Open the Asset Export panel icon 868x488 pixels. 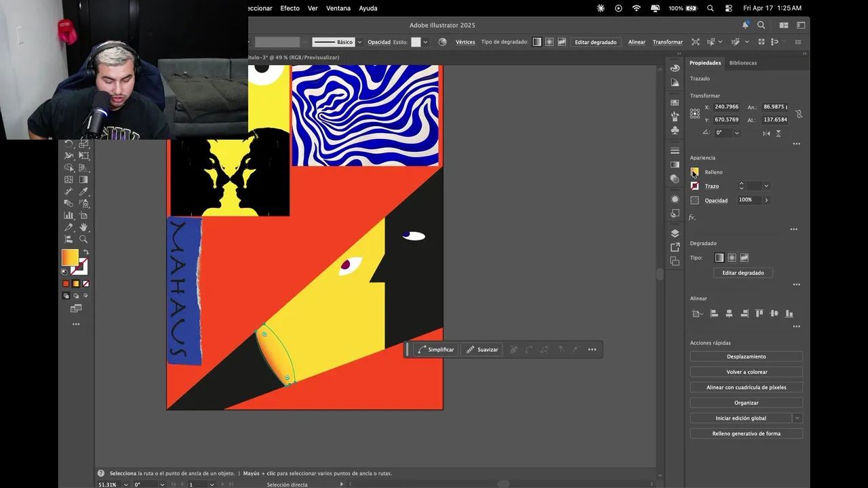pyautogui.click(x=675, y=247)
